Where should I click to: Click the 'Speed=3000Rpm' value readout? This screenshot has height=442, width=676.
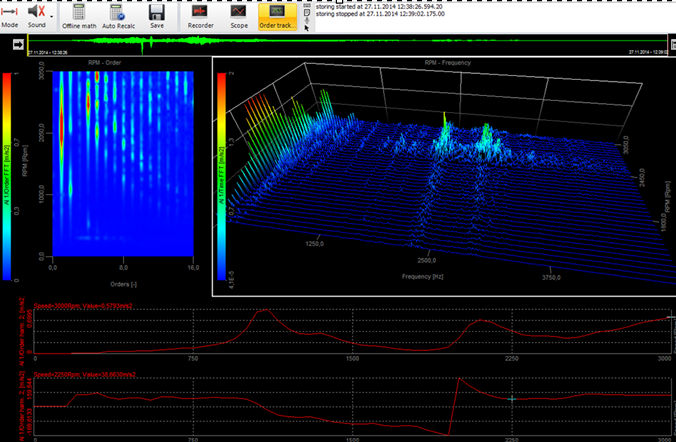point(83,306)
